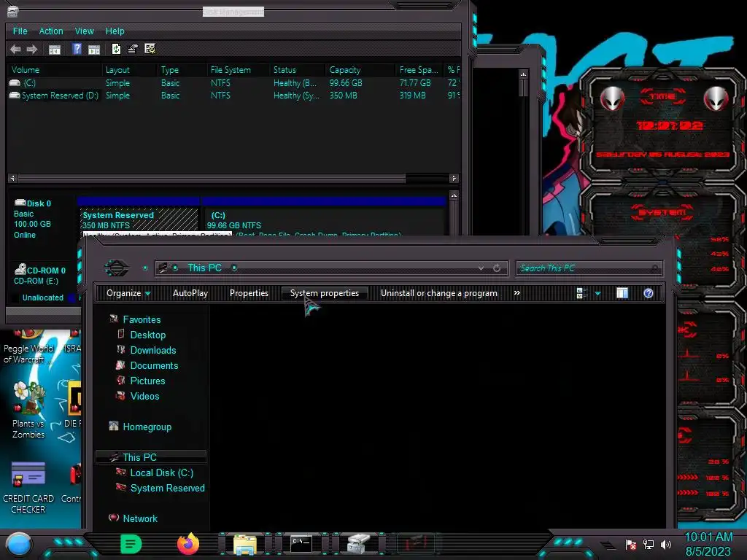Open Downloads in navigation pane
Screen dimensions: 747x560
(x=153, y=350)
